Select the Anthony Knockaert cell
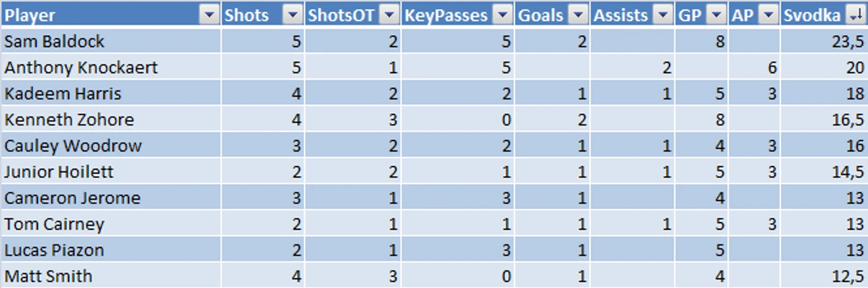Image resolution: width=868 pixels, height=288 pixels. click(111, 67)
